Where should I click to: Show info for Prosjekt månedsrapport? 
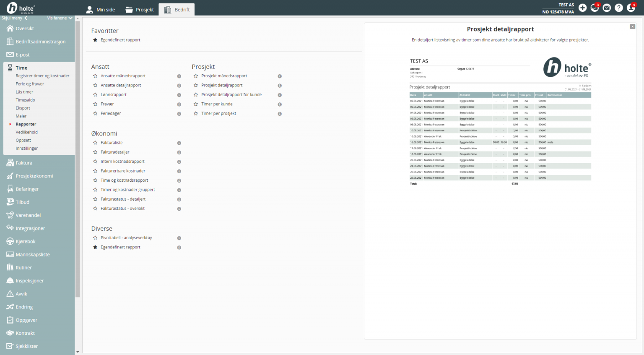[x=280, y=76]
